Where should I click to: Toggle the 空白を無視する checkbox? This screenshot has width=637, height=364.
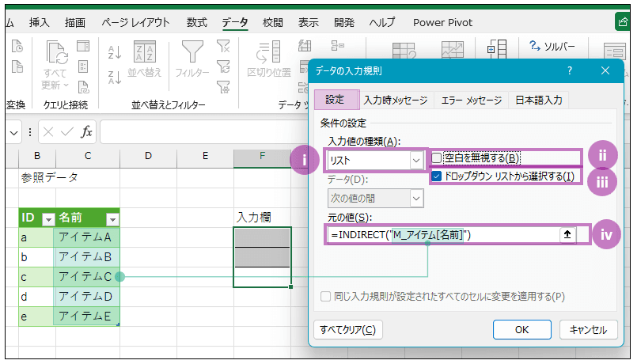pyautogui.click(x=437, y=158)
